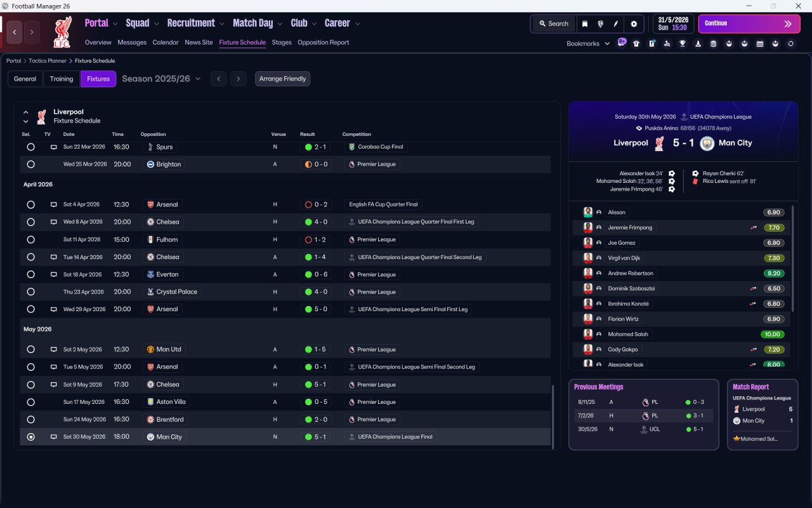Viewport: 812px width, 508px height.
Task: Click the up chevron beside the Liverpool heading
Action: [26, 112]
